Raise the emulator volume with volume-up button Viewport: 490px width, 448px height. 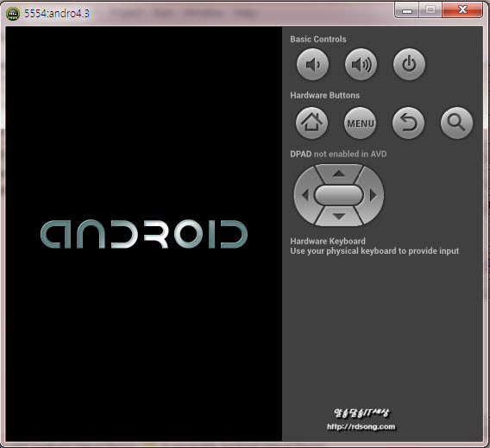[361, 65]
